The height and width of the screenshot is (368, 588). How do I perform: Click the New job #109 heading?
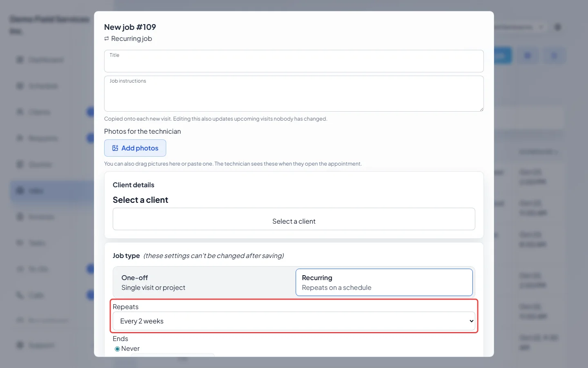[130, 27]
